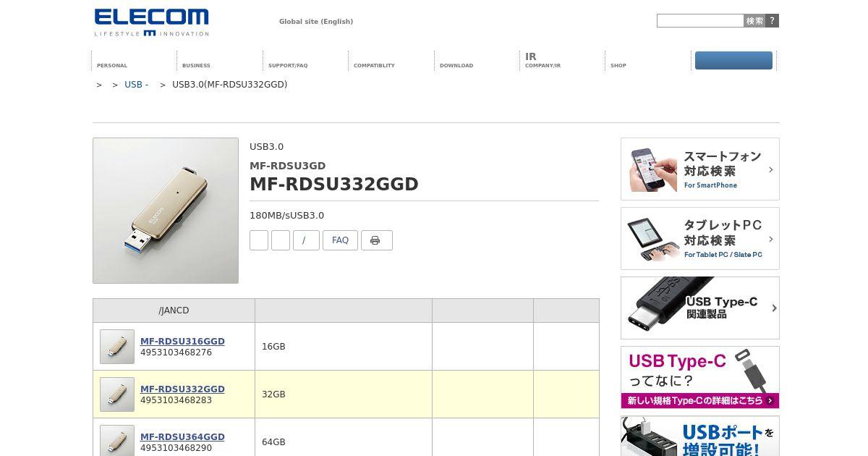Open the MF-RDSU332GGD product link in table
Viewport: 868px width, 456px height.
pyautogui.click(x=182, y=389)
